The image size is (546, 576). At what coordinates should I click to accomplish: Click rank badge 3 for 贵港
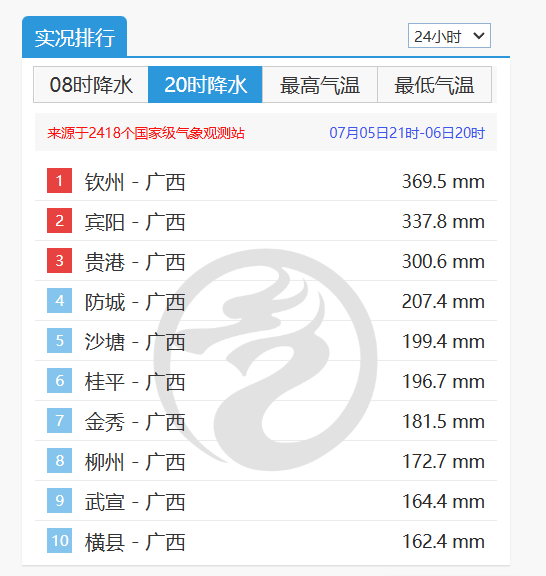pyautogui.click(x=60, y=260)
